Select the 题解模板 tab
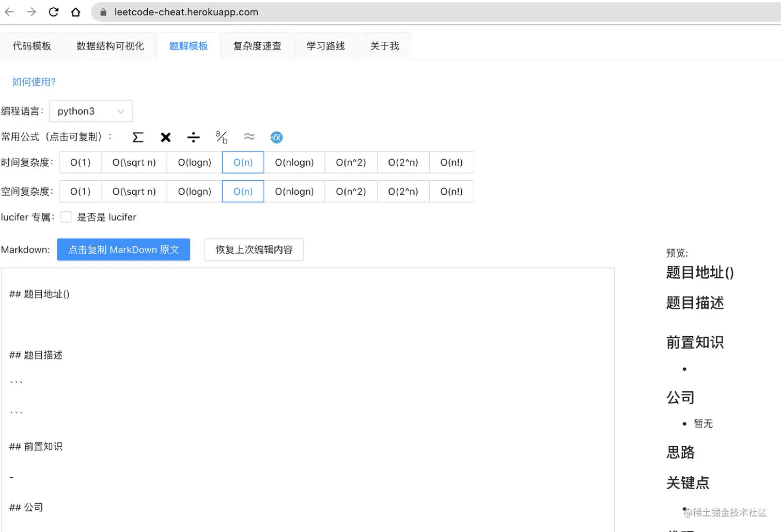This screenshot has height=532, width=781. [x=189, y=46]
